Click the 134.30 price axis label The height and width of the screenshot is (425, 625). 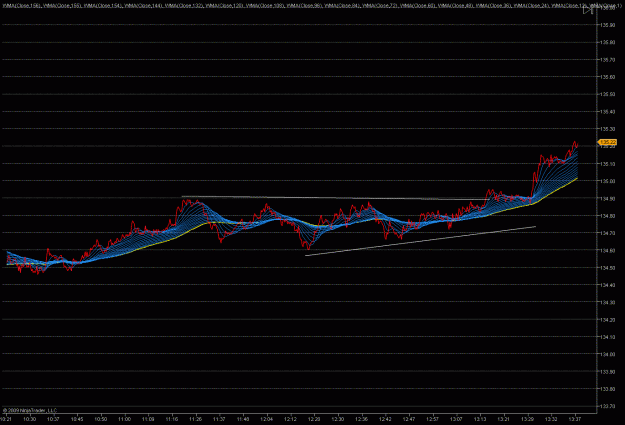[607, 303]
